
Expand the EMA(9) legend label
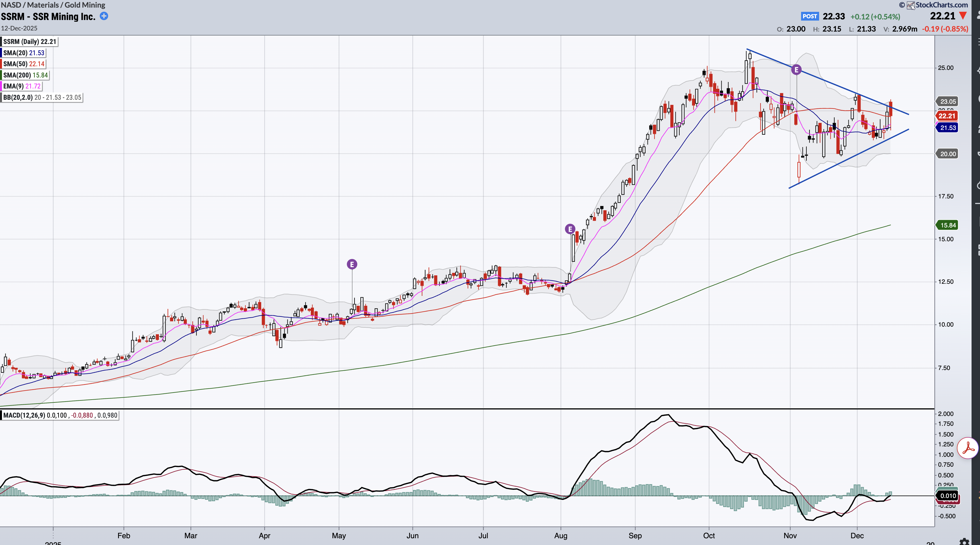pyautogui.click(x=22, y=86)
